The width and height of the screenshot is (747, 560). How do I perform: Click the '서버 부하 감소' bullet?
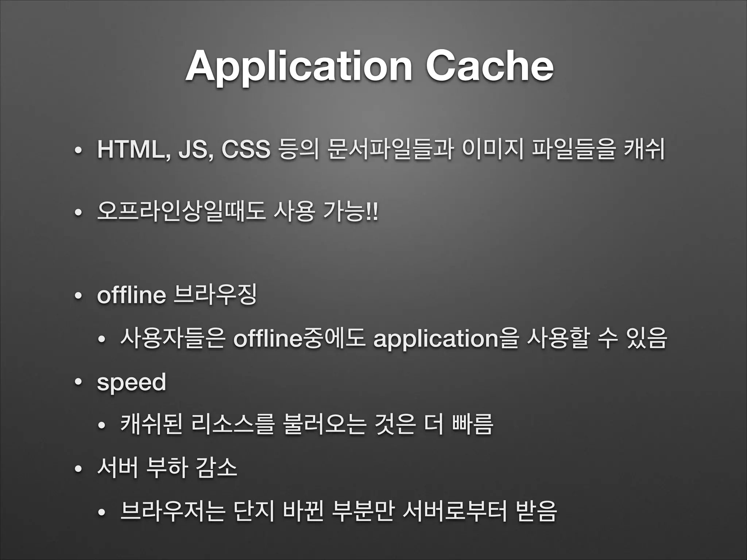pyautogui.click(x=167, y=467)
